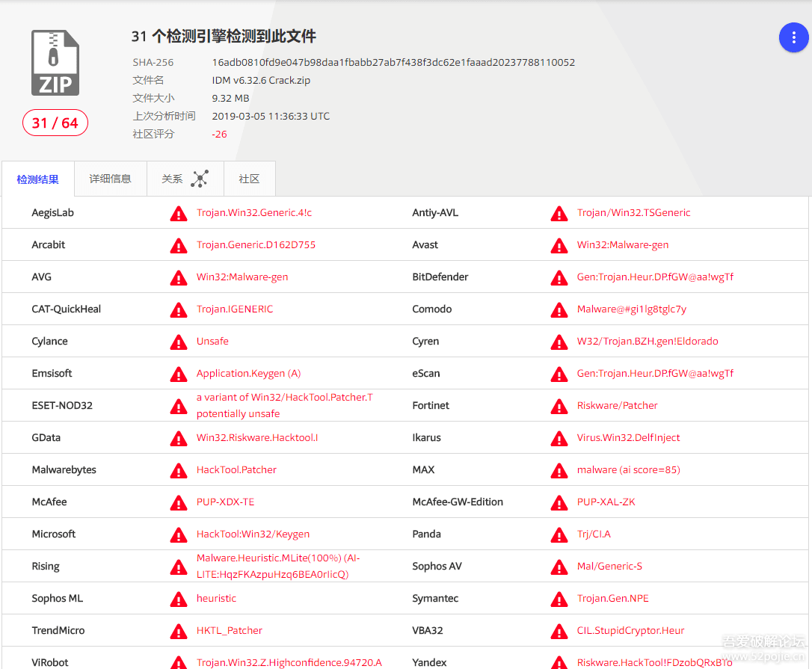812x669 pixels.
Task: Click the warning icon in the Antiy-AVL row
Action: [x=559, y=213]
